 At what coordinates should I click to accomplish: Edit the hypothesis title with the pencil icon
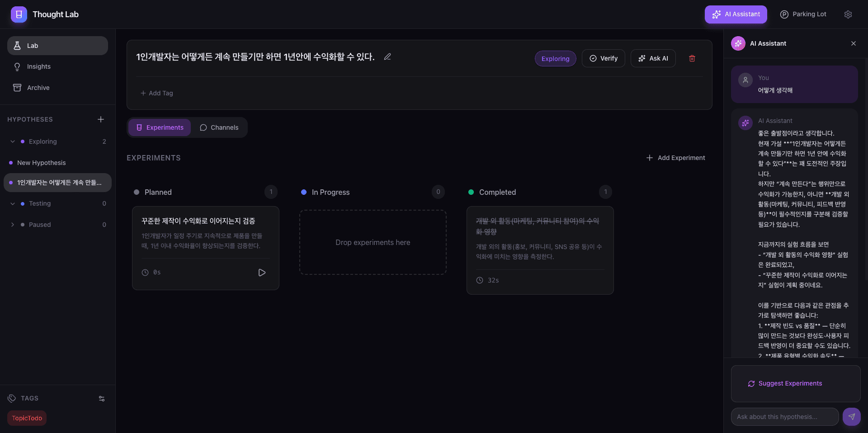click(387, 56)
